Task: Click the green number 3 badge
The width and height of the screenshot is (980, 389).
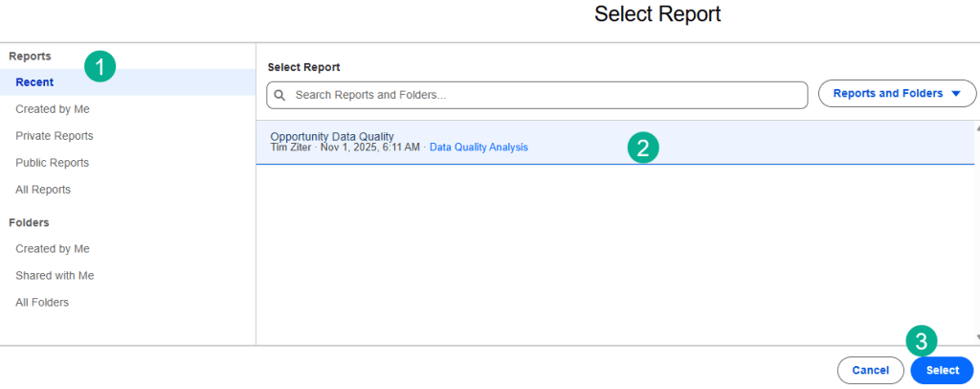Action: 921,341
